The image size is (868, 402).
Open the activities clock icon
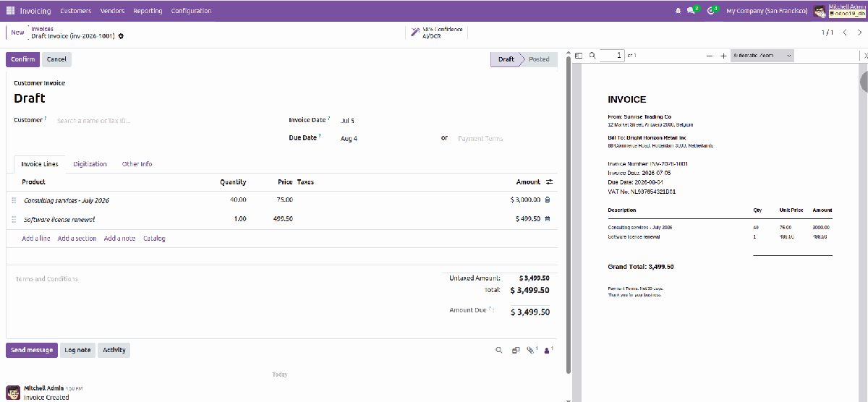click(x=712, y=11)
